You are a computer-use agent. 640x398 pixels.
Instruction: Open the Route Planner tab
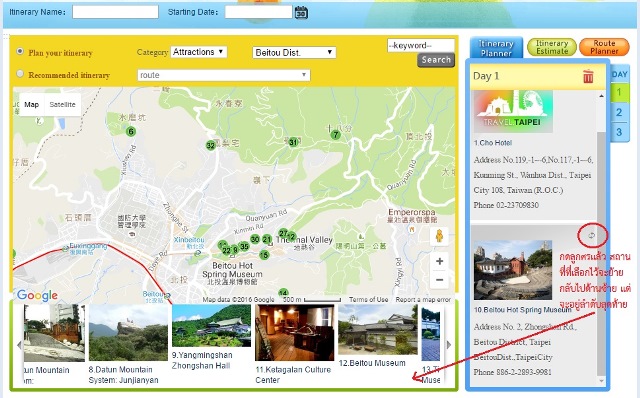click(604, 47)
